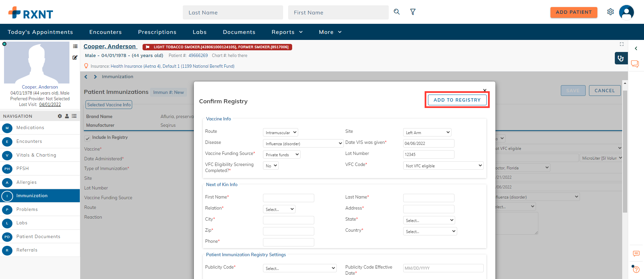Open the Publicity Code dropdown
Screen dimensions: 644x279
tap(300, 268)
